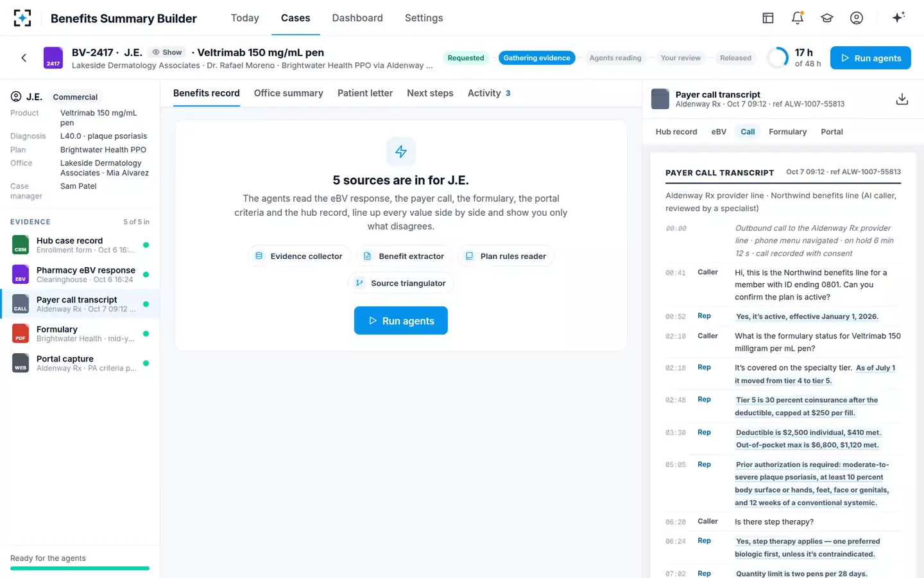Switch source view to Formulary
This screenshot has height=578, width=924.
click(x=788, y=132)
